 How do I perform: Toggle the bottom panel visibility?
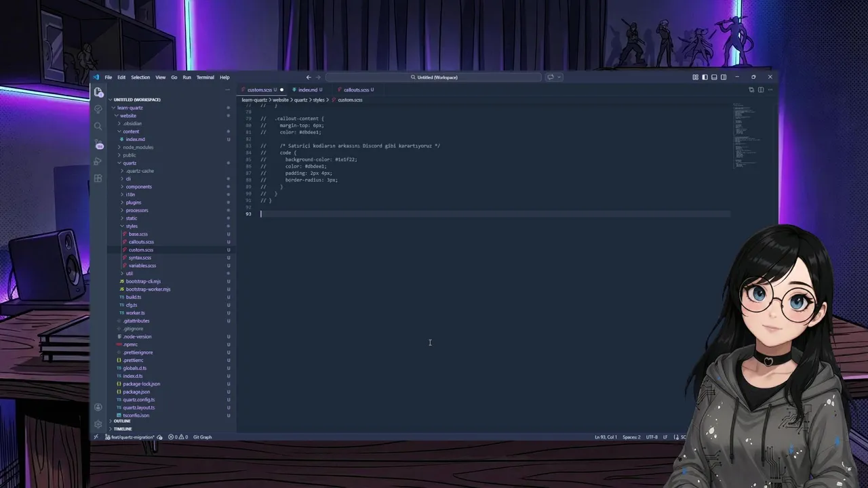pyautogui.click(x=714, y=77)
